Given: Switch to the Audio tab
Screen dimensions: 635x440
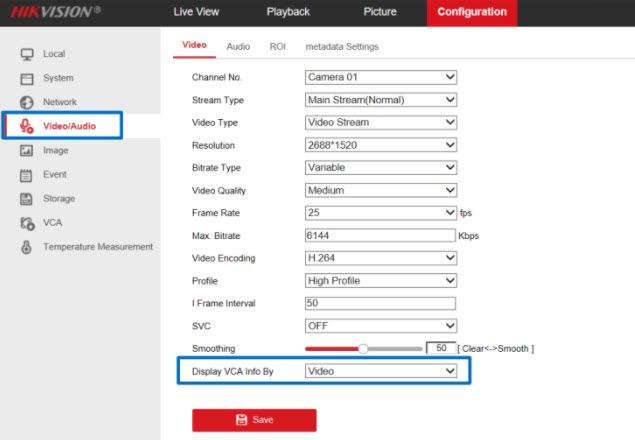Looking at the screenshot, I should [x=238, y=47].
